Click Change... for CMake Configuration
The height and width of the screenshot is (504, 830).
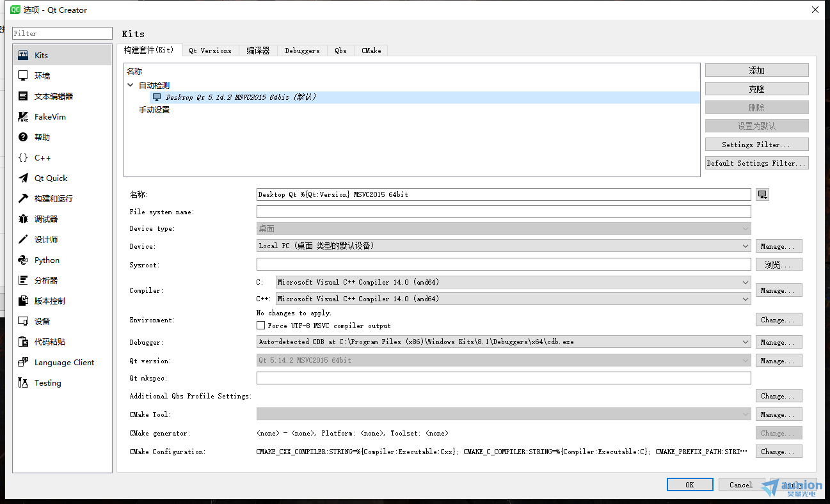point(779,452)
